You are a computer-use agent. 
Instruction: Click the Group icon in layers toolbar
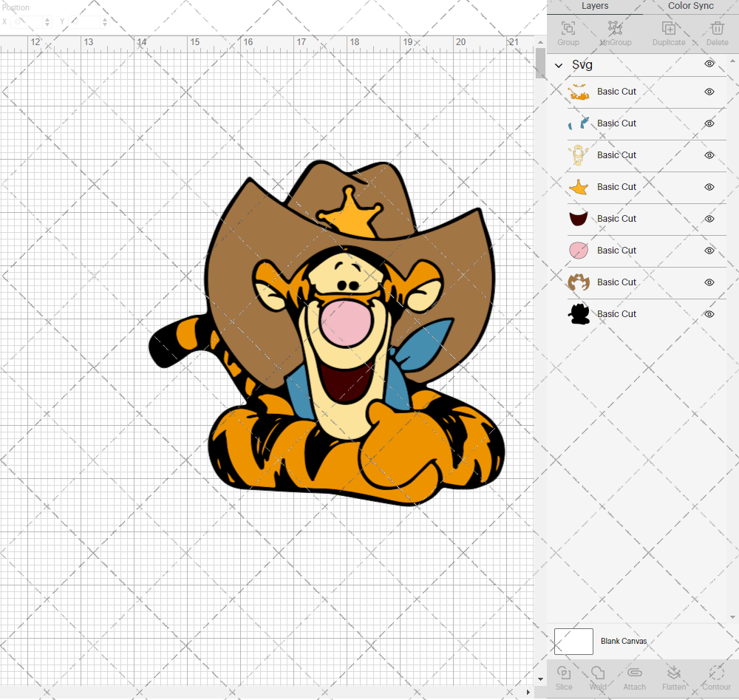pos(568,28)
